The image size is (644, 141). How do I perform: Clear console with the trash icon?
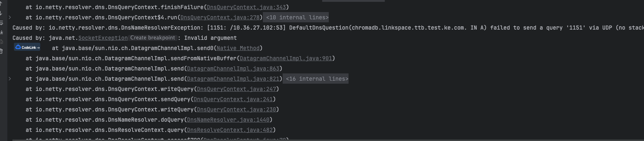coord(1,51)
